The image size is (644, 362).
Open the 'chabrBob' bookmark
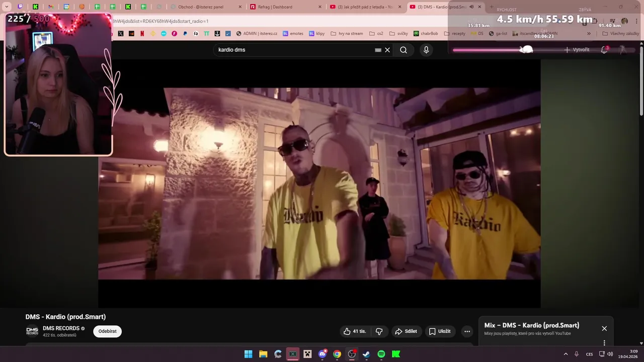(426, 34)
